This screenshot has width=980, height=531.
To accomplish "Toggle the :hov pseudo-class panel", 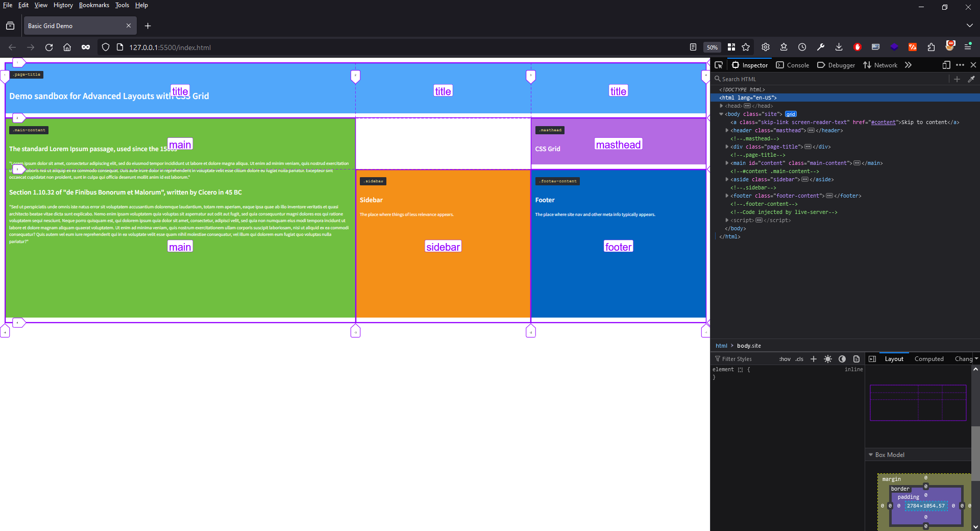I will [x=785, y=359].
